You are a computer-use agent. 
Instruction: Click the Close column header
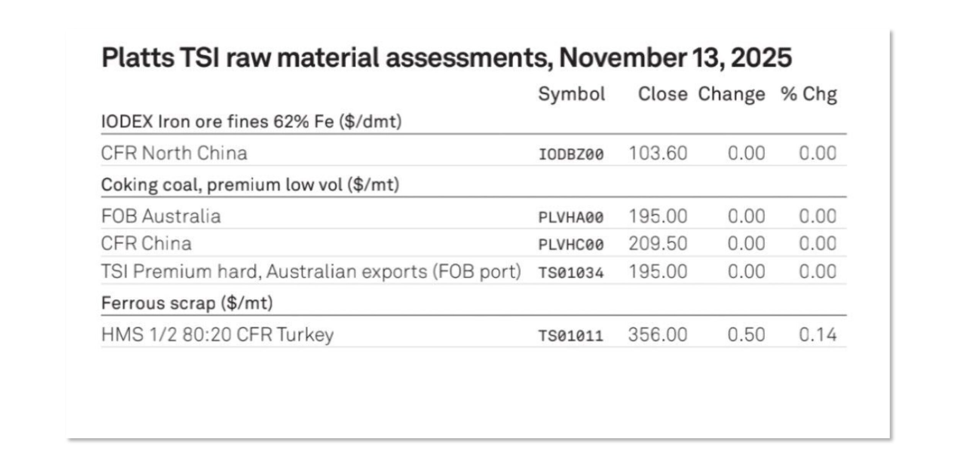coord(662,94)
